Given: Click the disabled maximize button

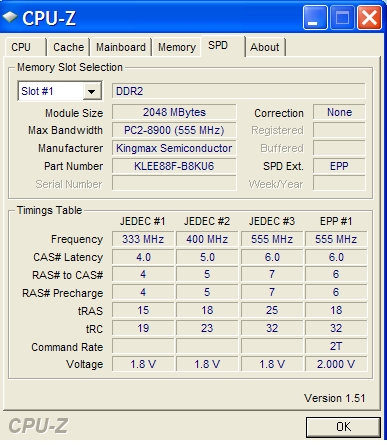Looking at the screenshot, I should [x=342, y=18].
